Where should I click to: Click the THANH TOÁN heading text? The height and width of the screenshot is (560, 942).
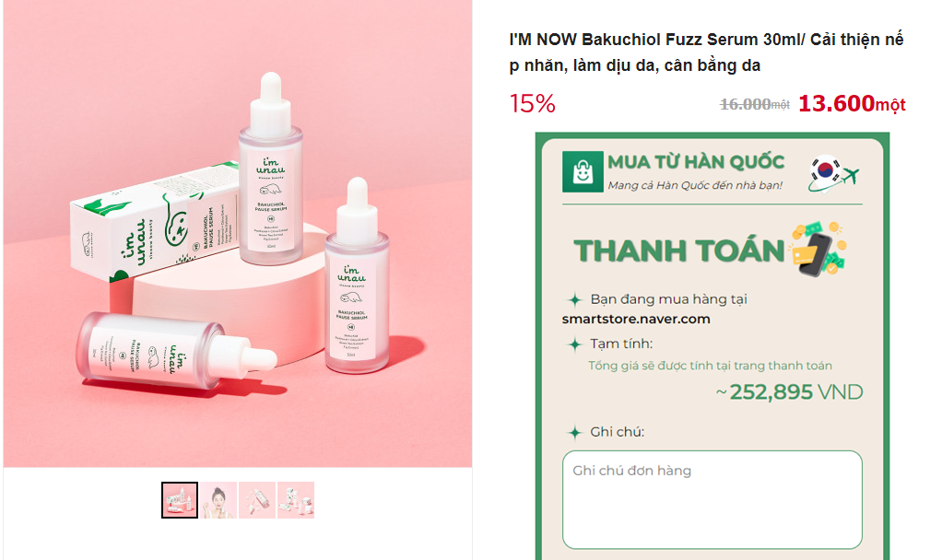pos(679,251)
